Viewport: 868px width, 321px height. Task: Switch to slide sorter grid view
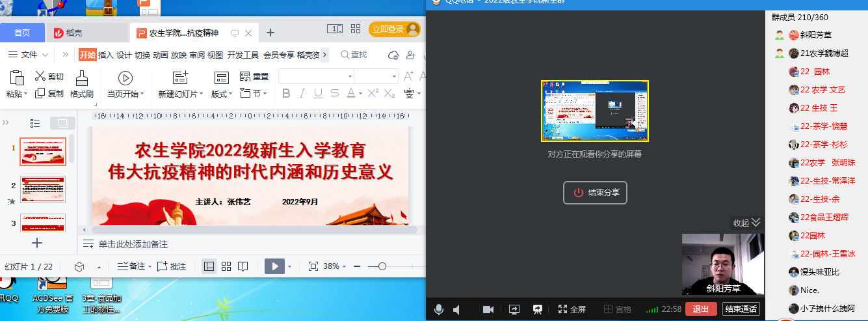226,266
